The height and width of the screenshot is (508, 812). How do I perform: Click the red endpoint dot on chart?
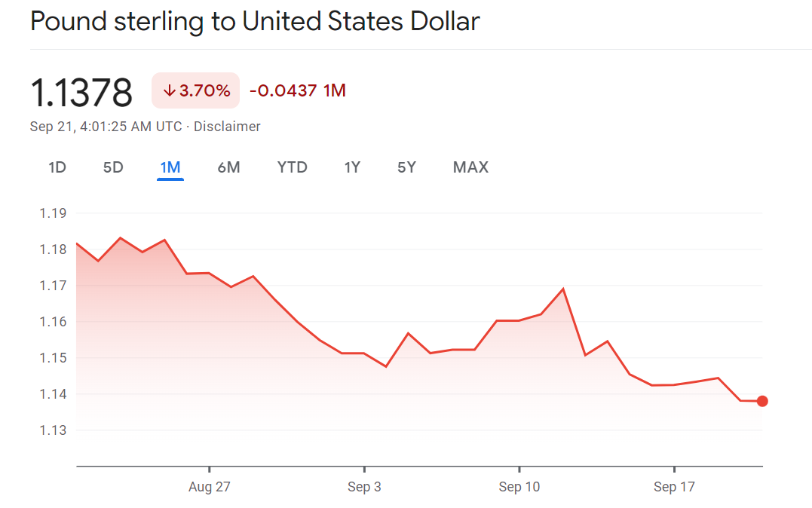click(x=762, y=401)
